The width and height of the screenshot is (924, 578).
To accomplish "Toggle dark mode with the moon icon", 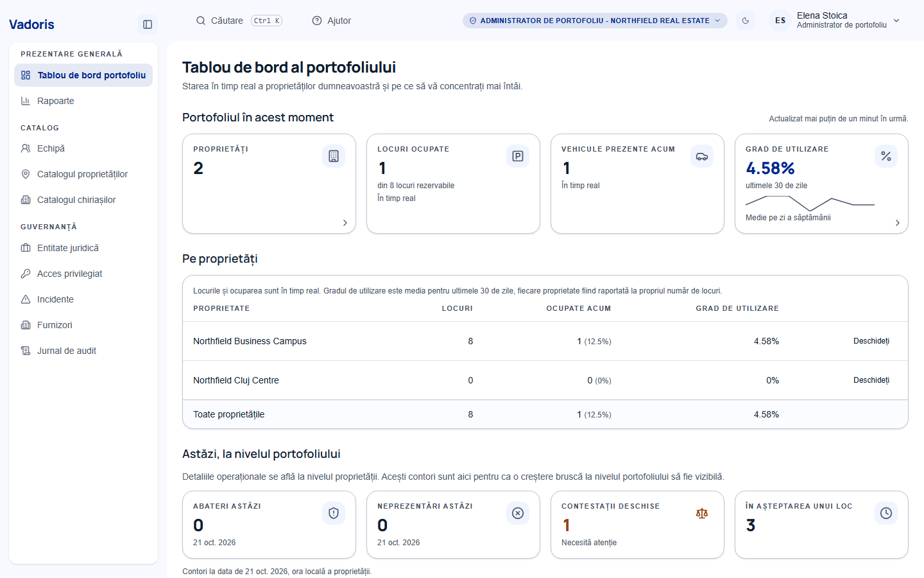I will coord(746,21).
